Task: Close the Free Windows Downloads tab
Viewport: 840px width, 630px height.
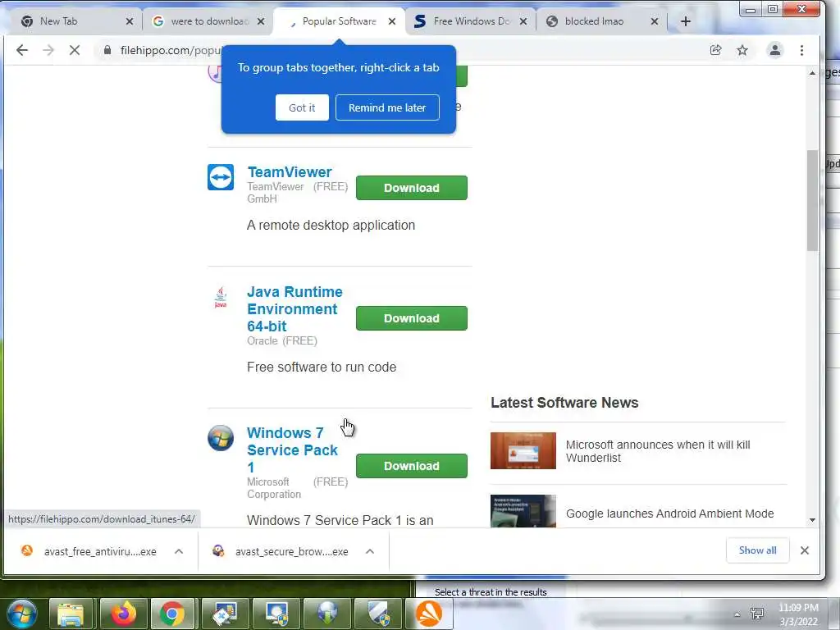Action: click(x=523, y=21)
